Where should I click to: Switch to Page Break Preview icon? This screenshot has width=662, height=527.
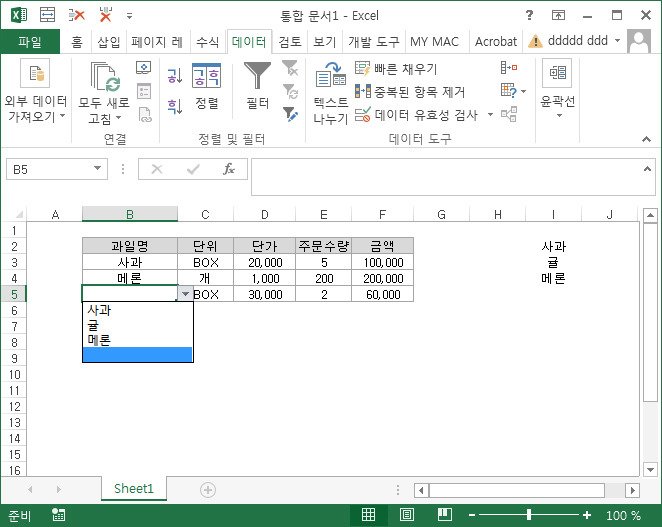445,514
